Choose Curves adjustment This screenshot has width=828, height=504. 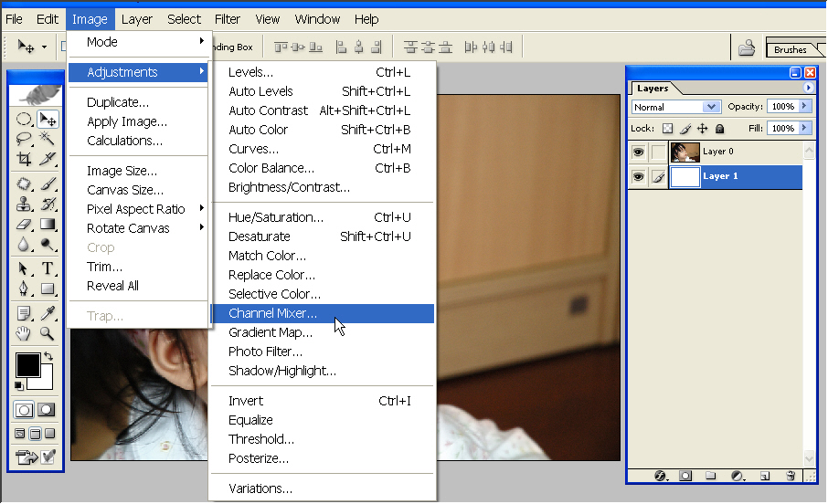(x=323, y=149)
